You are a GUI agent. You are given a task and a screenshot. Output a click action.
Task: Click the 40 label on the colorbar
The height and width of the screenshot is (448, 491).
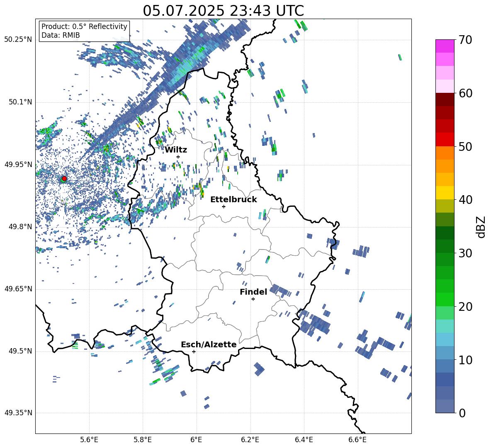[465, 200]
